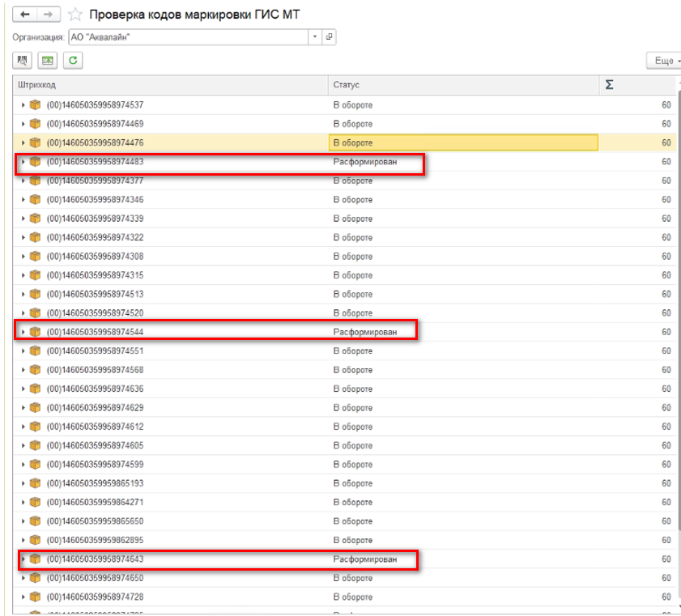Expand the row for barcode ending 974544
This screenshot has height=616, width=681.
click(23, 332)
